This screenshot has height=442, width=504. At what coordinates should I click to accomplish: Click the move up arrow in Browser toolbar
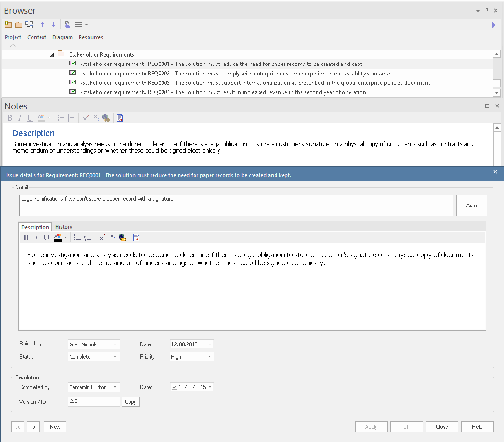[x=42, y=25]
